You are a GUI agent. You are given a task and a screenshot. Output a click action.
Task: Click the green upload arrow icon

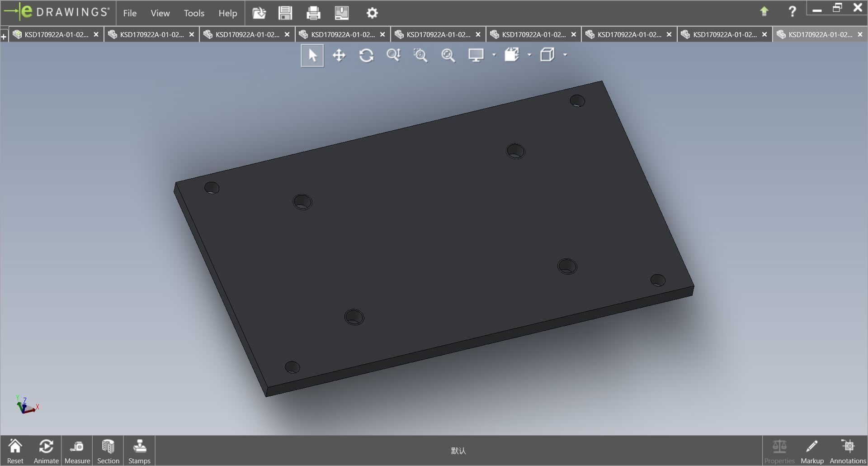coord(764,11)
